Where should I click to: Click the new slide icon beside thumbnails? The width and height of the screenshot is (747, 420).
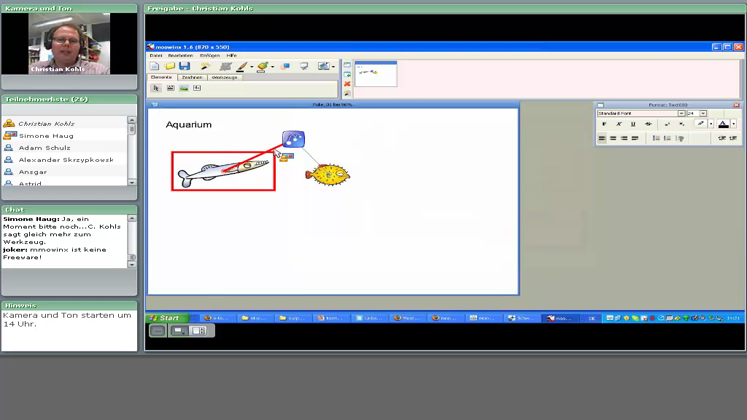click(x=347, y=65)
